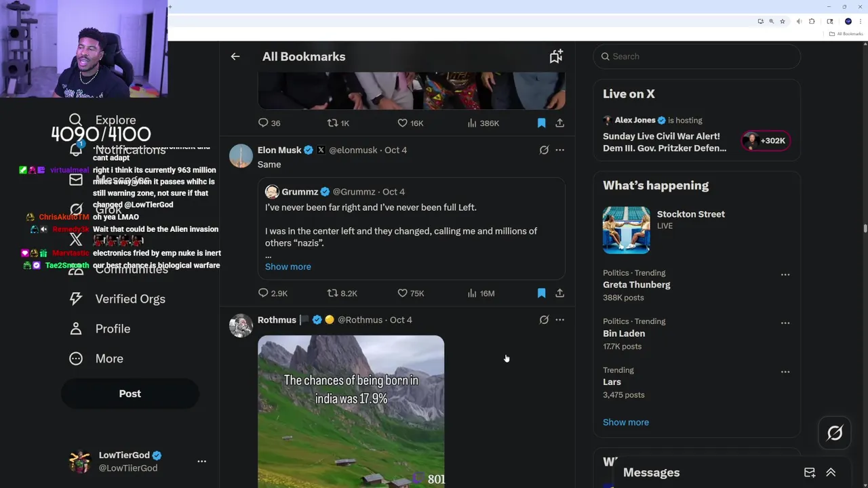Open Profile in the sidebar
868x488 pixels.
[100, 329]
